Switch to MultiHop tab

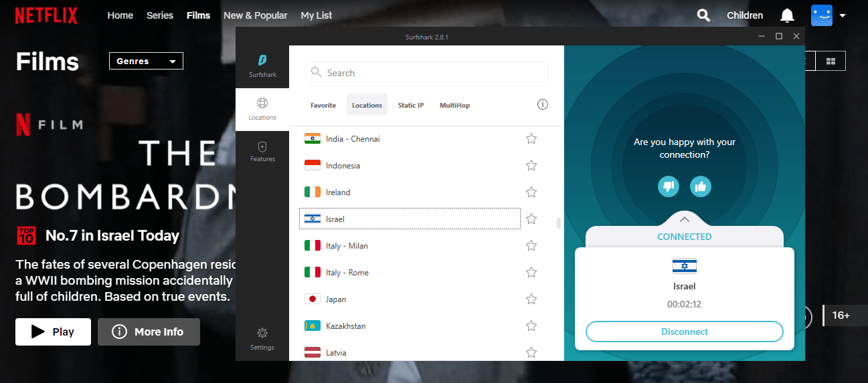(454, 105)
